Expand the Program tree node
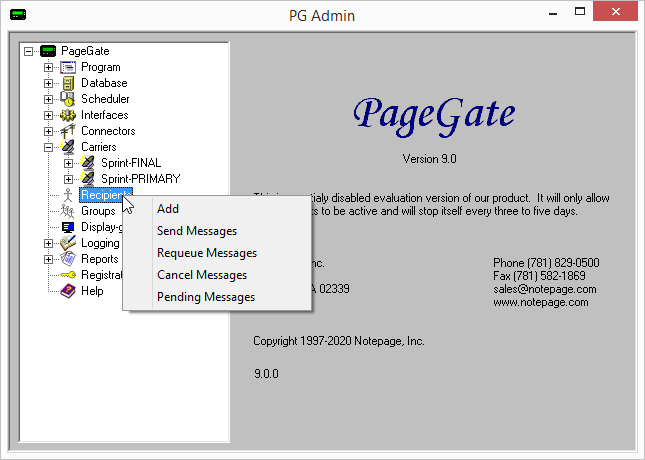The height and width of the screenshot is (460, 645). [x=48, y=67]
